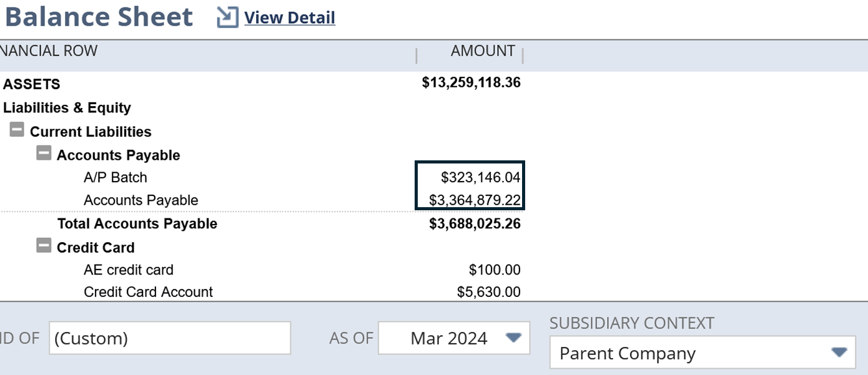Collapse the Accounts Payable group

pos(44,154)
